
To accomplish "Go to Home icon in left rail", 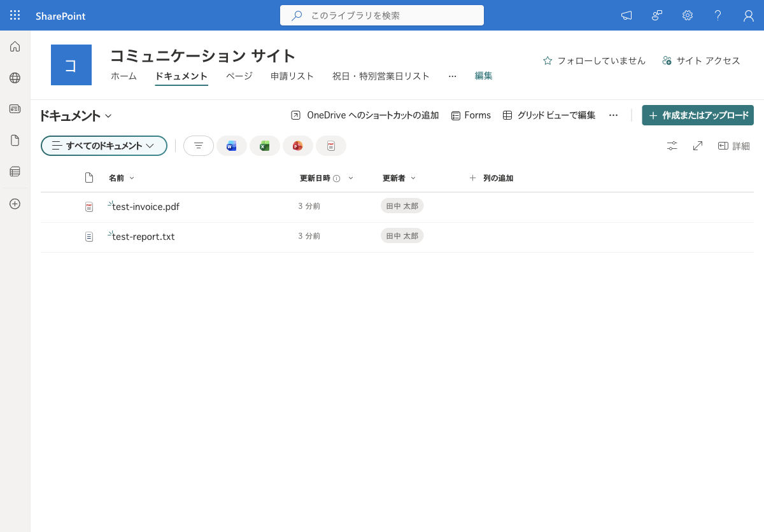I will 15,46.
